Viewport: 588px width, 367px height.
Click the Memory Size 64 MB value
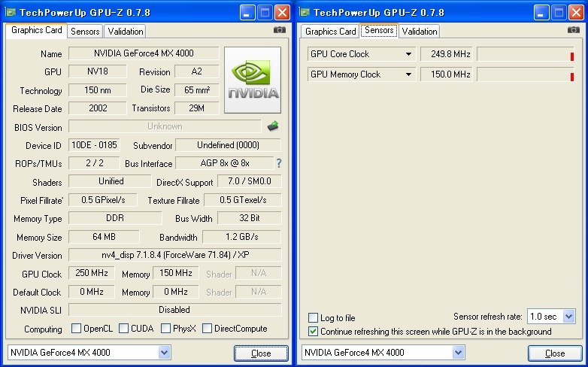(104, 237)
